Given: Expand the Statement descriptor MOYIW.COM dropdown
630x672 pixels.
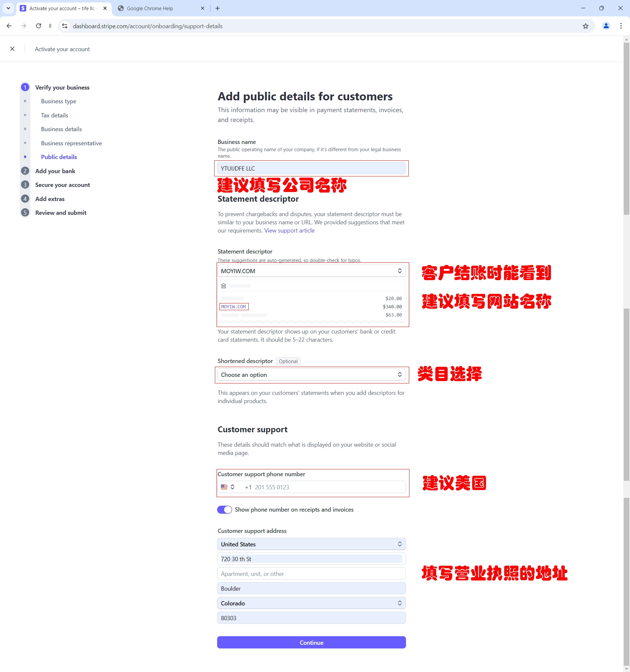Looking at the screenshot, I should [x=311, y=271].
